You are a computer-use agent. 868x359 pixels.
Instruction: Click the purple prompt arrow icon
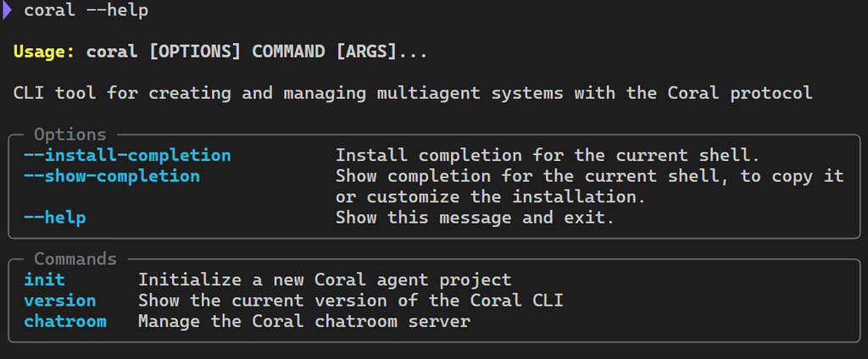coord(7,10)
